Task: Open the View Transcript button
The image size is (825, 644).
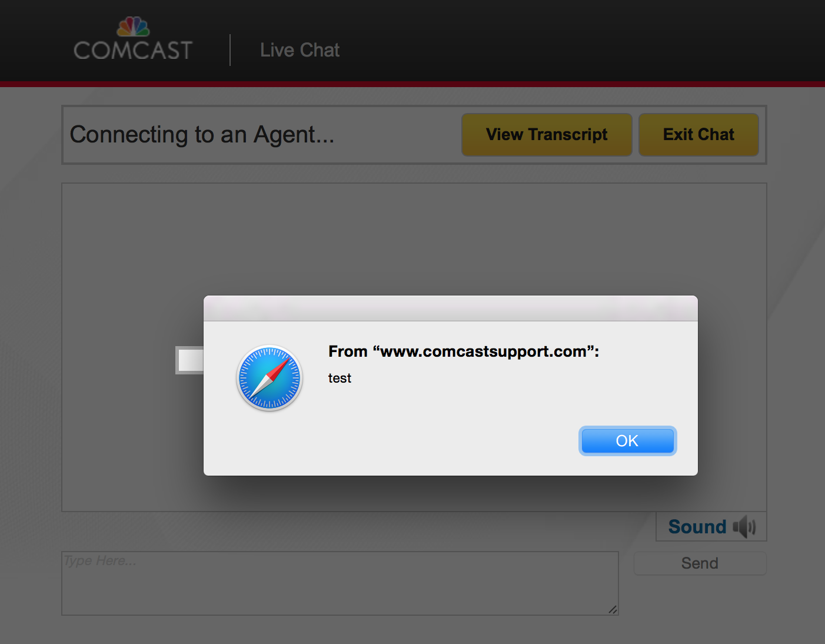Action: [x=547, y=135]
